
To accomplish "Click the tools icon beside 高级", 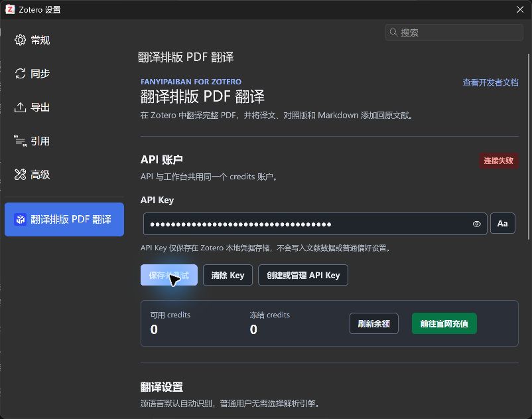I will pos(20,175).
